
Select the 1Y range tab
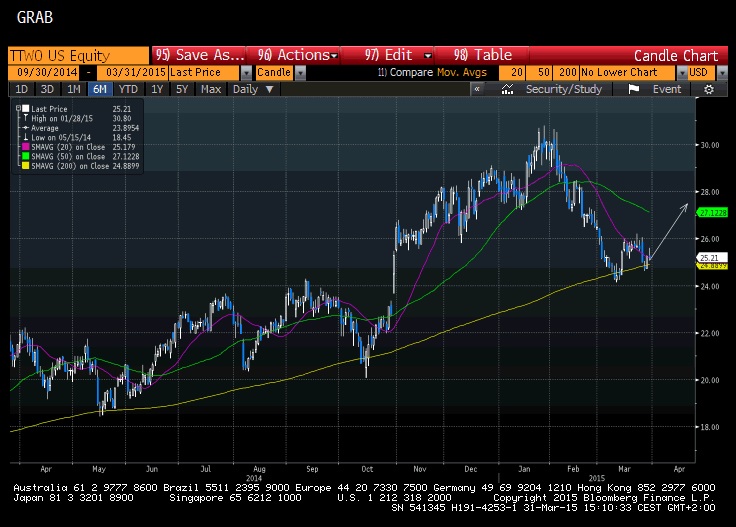pyautogui.click(x=157, y=89)
